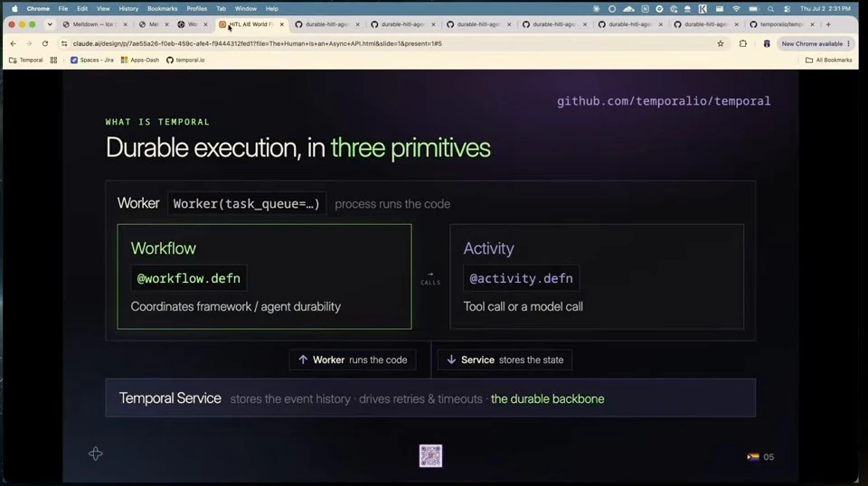The image size is (868, 486).
Task: Close the HITL AIE World tab
Action: (282, 24)
